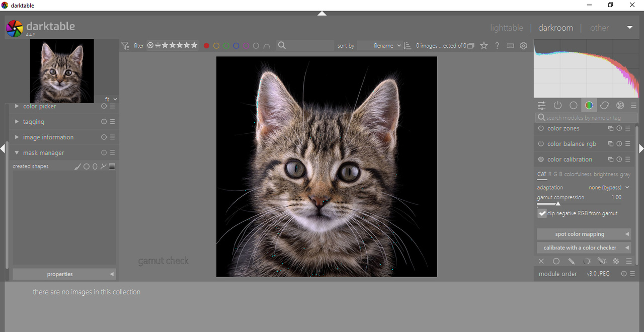This screenshot has width=644, height=332.
Task: Open keyboard shortcuts icon
Action: pos(510,46)
